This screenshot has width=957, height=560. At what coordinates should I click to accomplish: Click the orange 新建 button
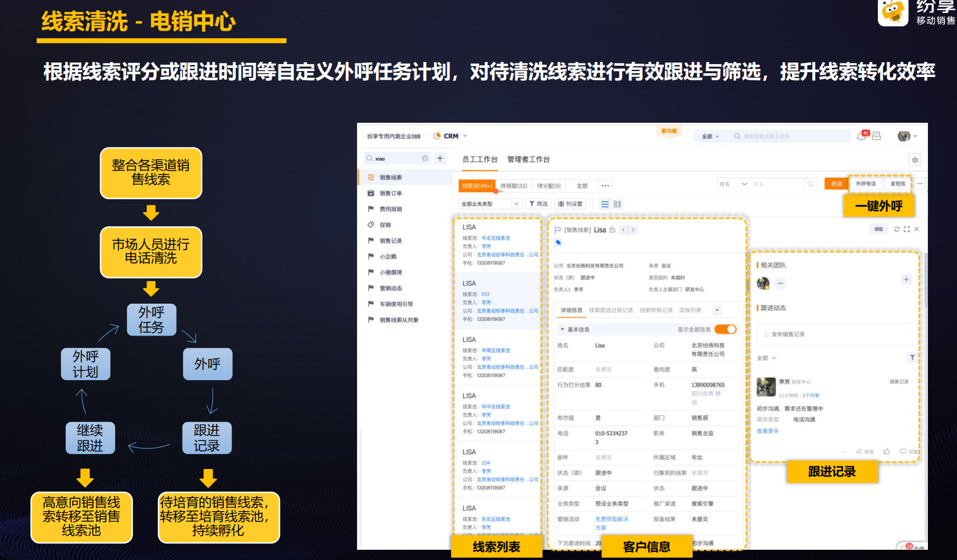pos(836,184)
